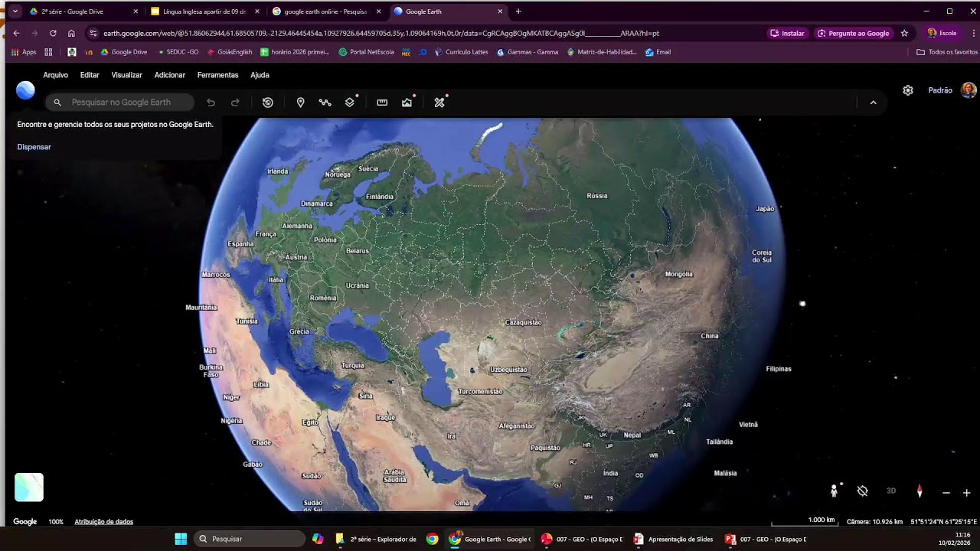980x551 pixels.
Task: Open the Chrome three-dot menu
Action: tap(974, 34)
